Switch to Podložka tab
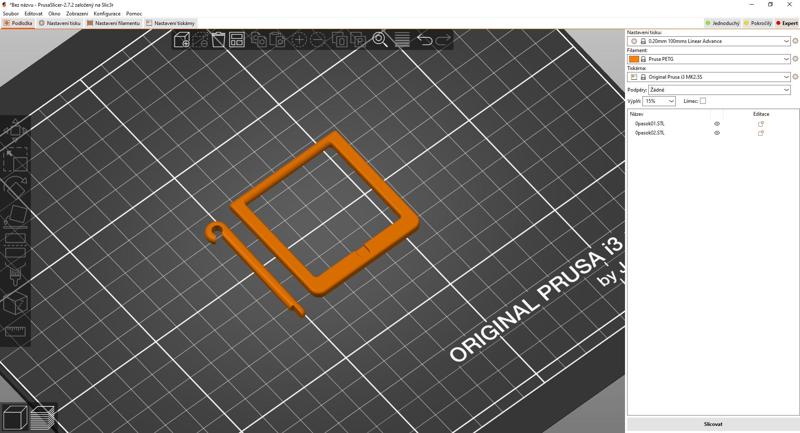The image size is (800, 433). [x=18, y=23]
